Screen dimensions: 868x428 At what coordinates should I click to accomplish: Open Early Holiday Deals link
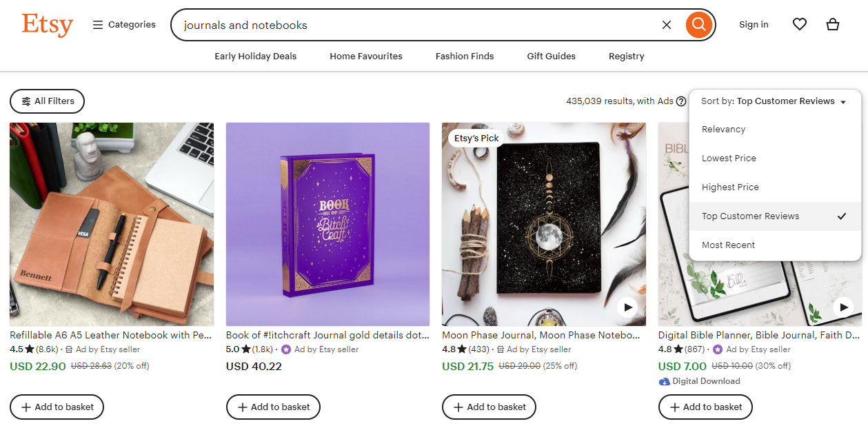coord(255,57)
